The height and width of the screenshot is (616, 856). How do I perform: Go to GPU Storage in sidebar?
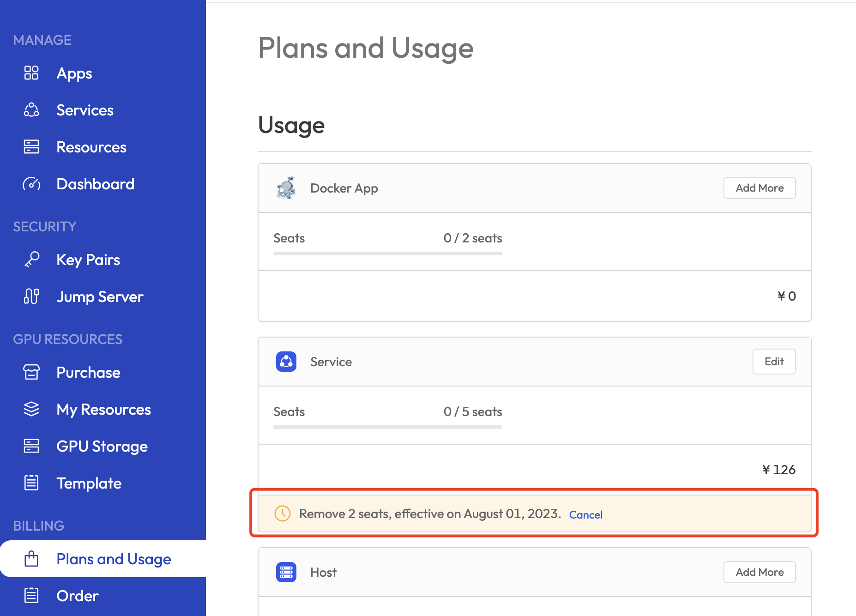(102, 446)
